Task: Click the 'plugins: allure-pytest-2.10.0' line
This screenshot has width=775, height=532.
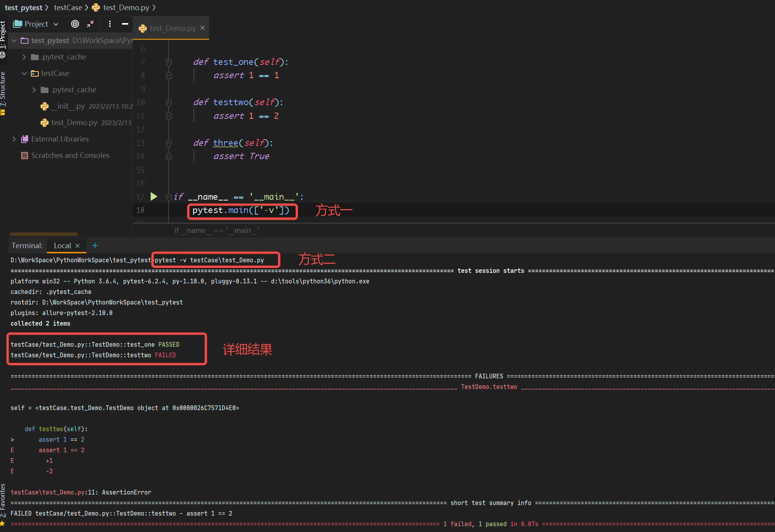Action: [61, 313]
